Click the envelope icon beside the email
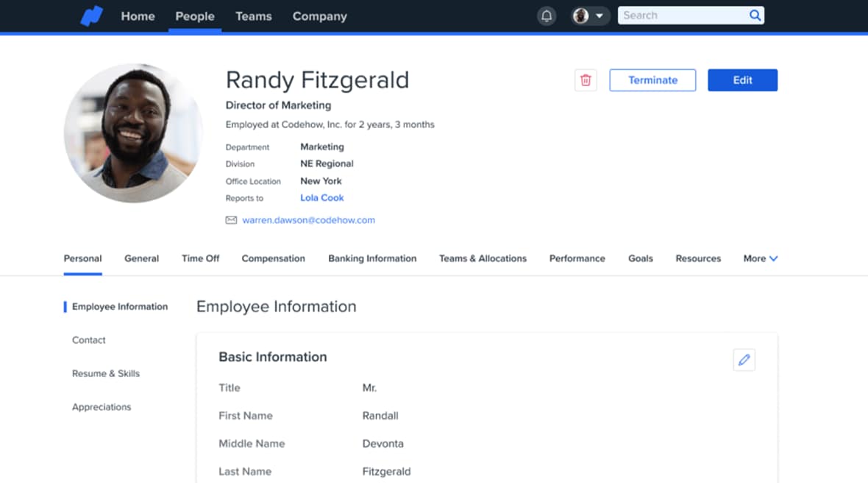The image size is (868, 483). [231, 220]
